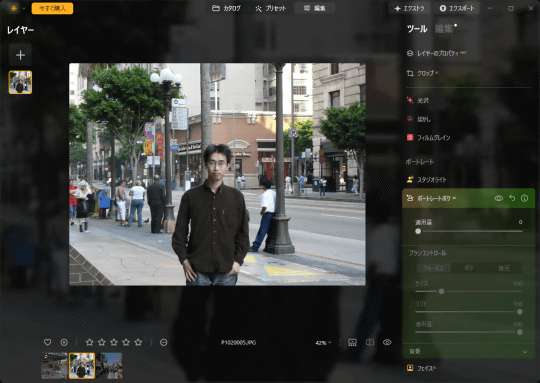Viewport: 540px width, 383px height.
Task: Click the 適用量 amount slider handle
Action: point(418,231)
